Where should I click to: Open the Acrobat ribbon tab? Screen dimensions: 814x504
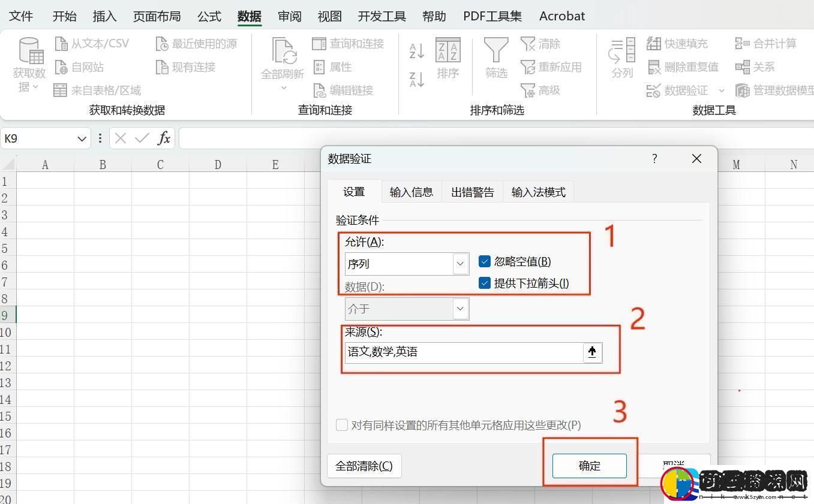click(562, 16)
